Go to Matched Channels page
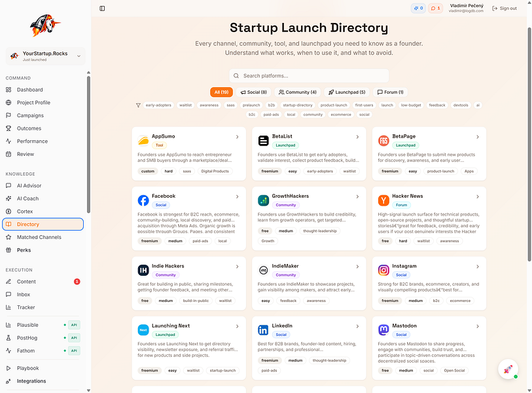The height and width of the screenshot is (393, 532). (x=43, y=237)
